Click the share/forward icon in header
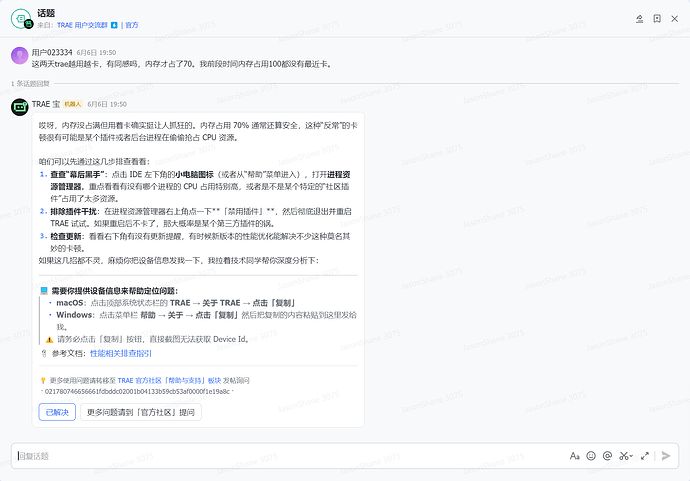The image size is (690, 481). click(639, 18)
